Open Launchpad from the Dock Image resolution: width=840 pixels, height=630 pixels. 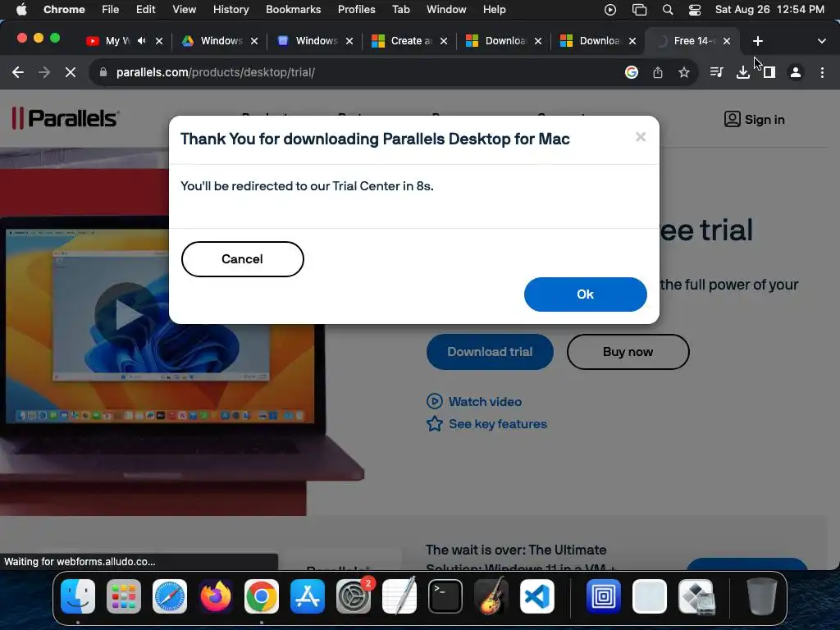pos(124,596)
